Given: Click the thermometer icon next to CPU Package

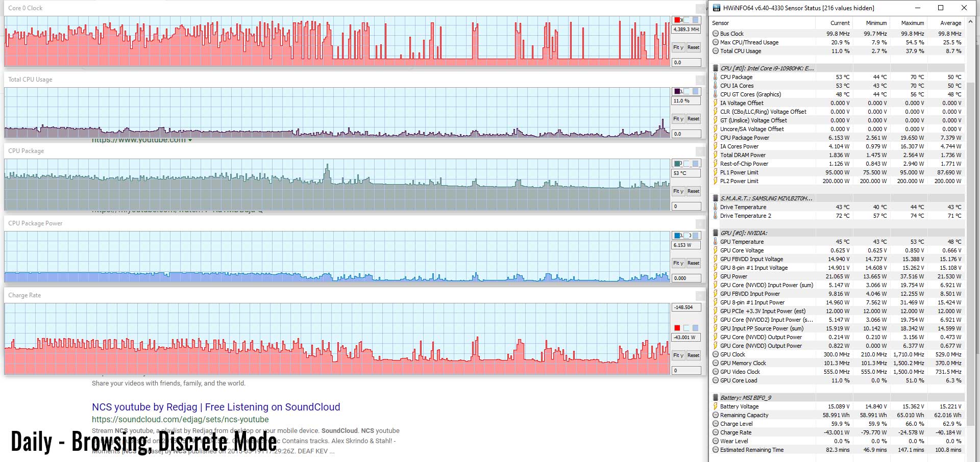Looking at the screenshot, I should [716, 77].
